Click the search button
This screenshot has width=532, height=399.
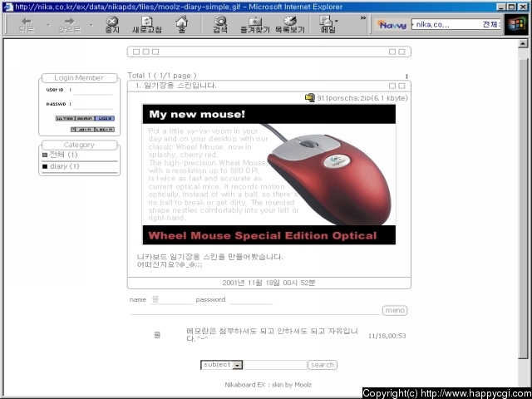pos(323,365)
